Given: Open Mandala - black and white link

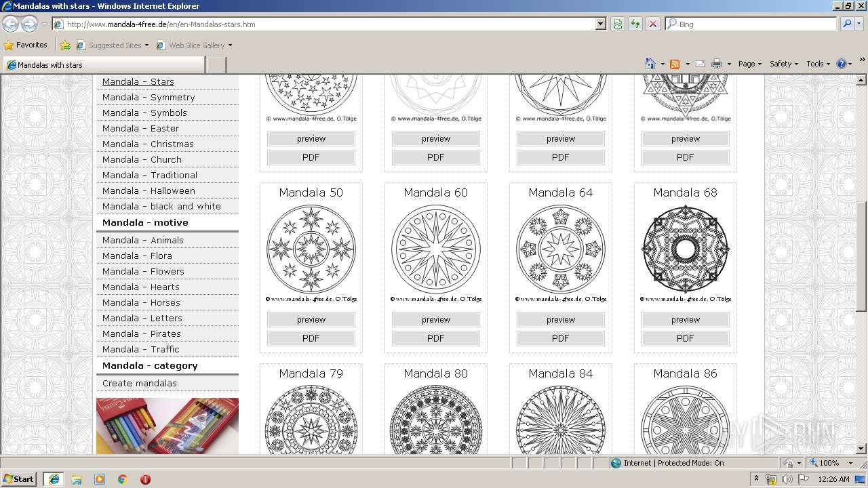Looking at the screenshot, I should tap(161, 206).
